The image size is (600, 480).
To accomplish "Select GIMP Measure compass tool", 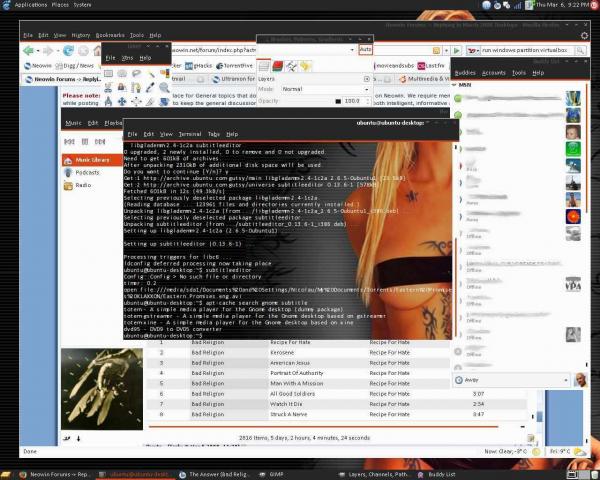I will (x=108, y=101).
